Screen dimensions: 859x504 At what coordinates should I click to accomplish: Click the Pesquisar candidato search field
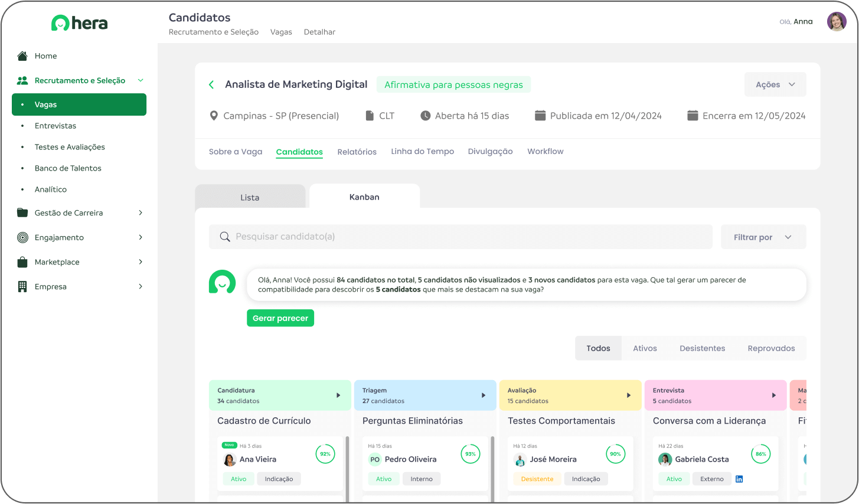[x=460, y=237]
